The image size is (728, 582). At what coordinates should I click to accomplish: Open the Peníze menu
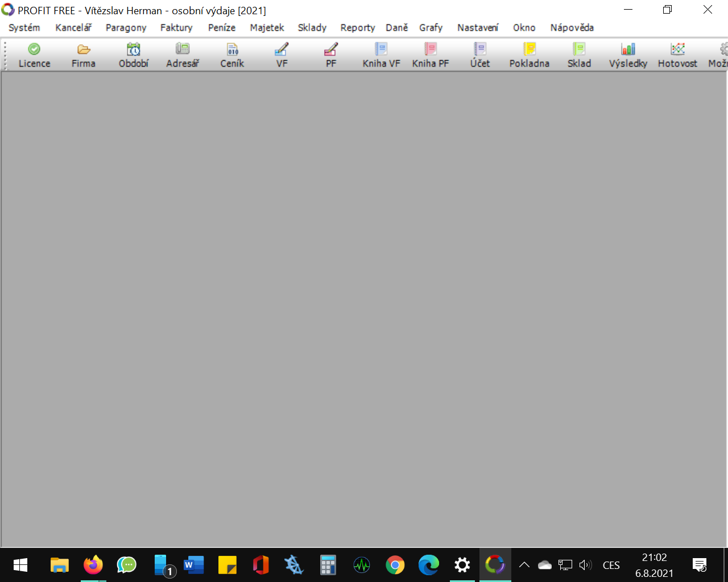[222, 27]
